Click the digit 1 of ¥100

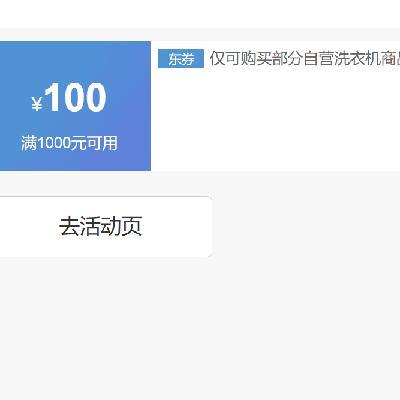(x=53, y=97)
